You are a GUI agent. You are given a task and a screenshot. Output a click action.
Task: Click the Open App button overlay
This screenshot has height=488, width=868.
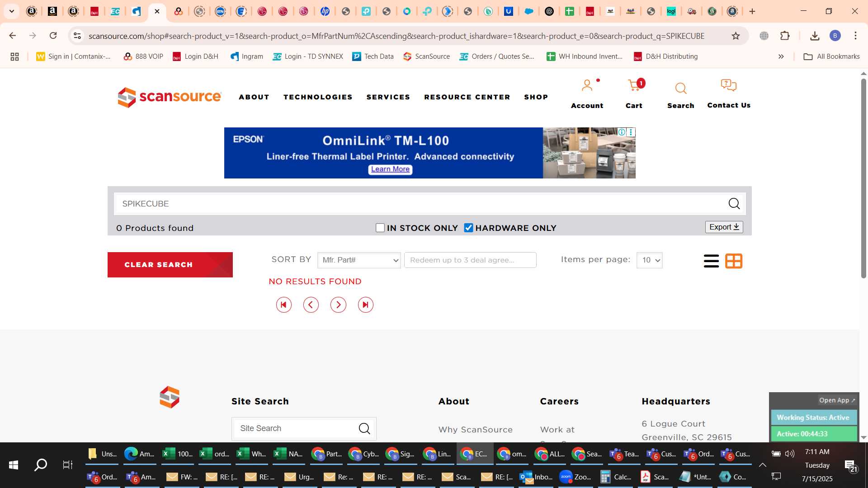coord(837,400)
